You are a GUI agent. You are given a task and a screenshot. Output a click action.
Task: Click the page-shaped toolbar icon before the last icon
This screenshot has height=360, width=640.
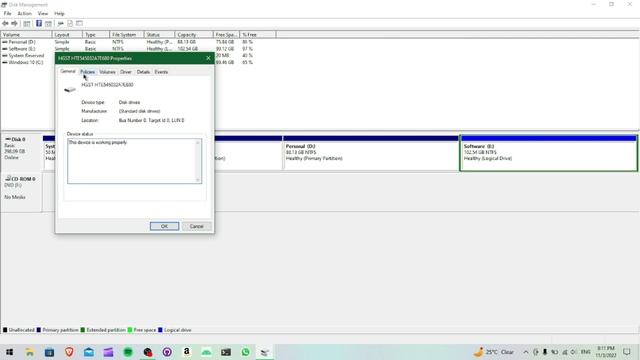(70, 24)
